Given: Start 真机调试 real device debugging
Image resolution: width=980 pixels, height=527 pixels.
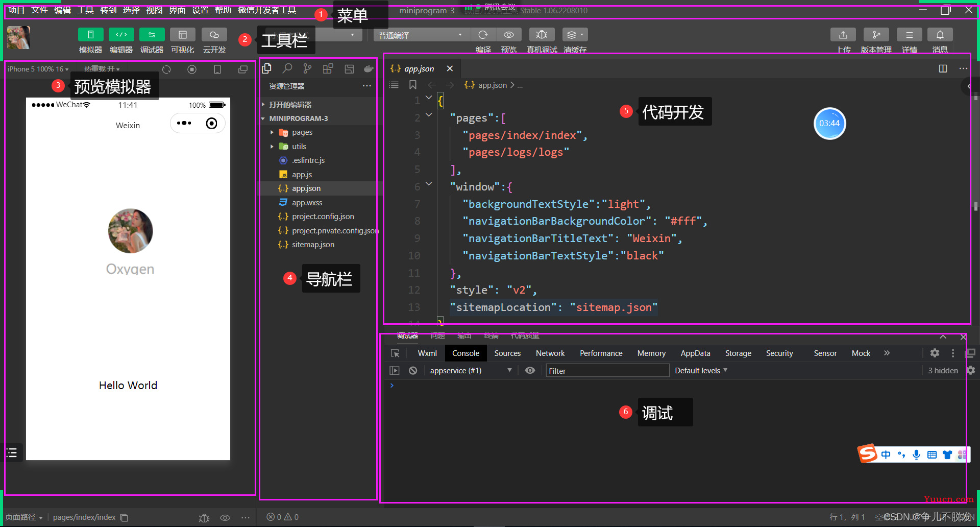Looking at the screenshot, I should 542,35.
